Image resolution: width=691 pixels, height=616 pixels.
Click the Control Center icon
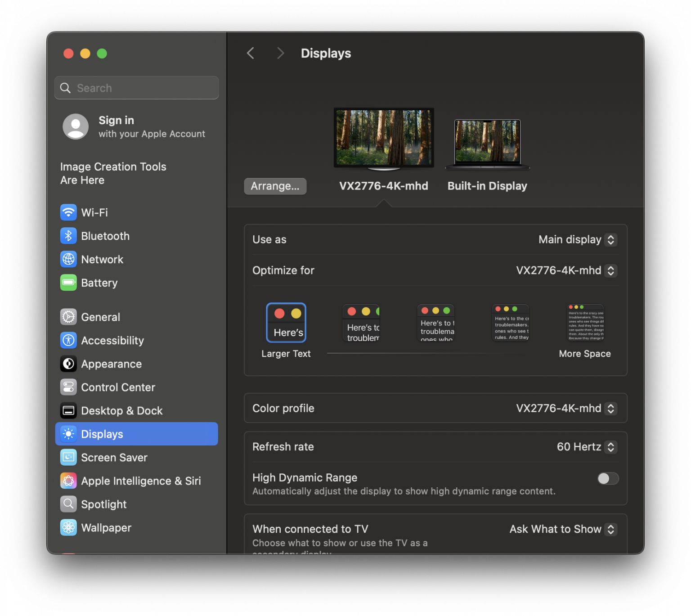[x=68, y=387]
